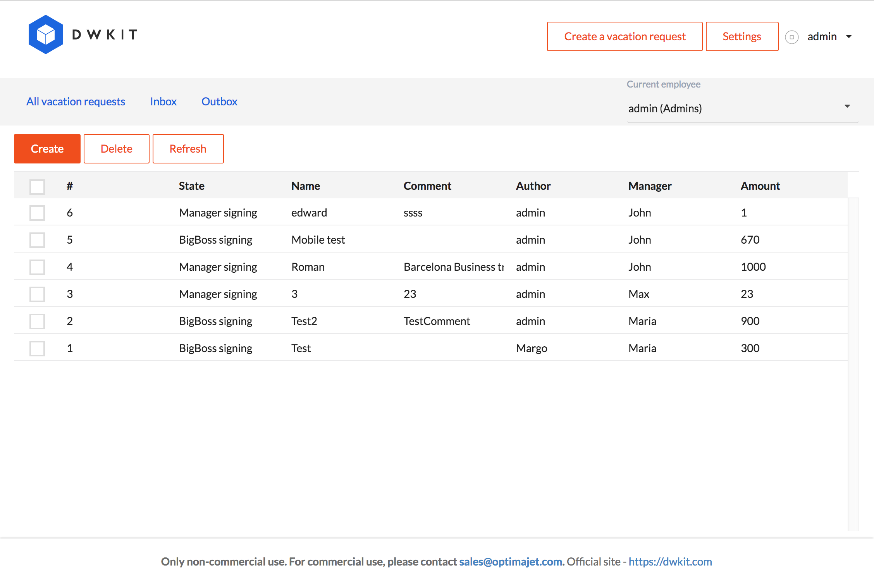Click the Create a vacation request button

[625, 36]
